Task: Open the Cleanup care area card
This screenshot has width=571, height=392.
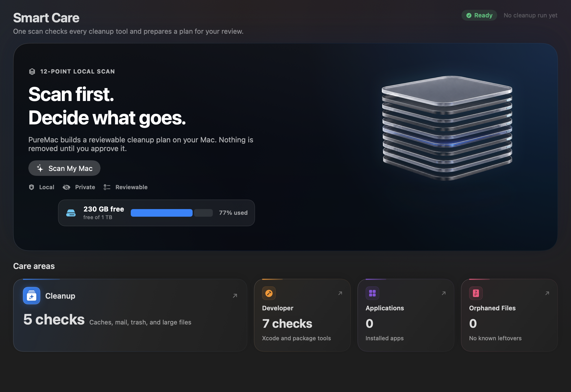Action: pos(130,315)
